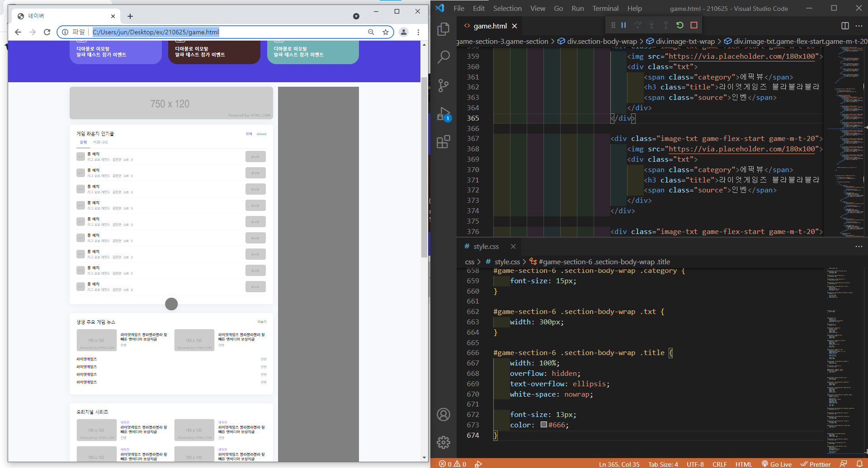Click the Chrome address bar URL
Screen dimensions: 868x468
156,32
